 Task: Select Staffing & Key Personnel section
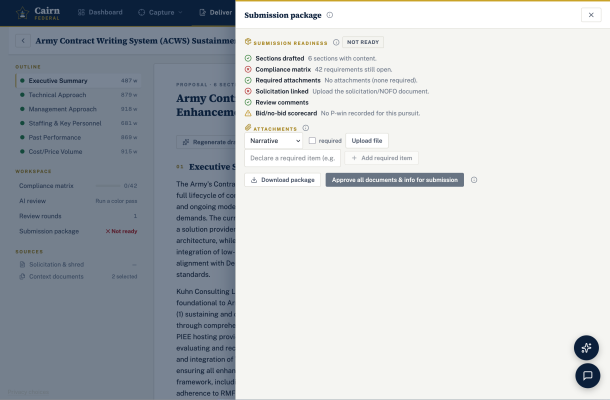[x=78, y=123]
